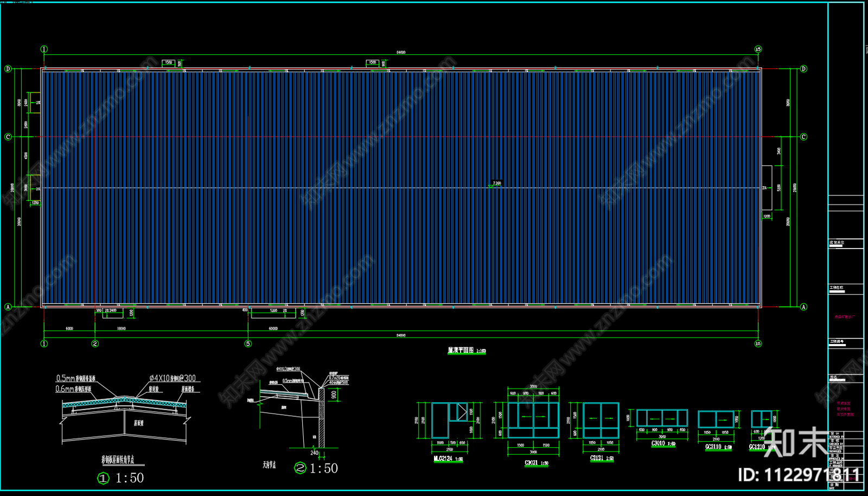Click the 5200 dimension below the plan

click(x=273, y=311)
